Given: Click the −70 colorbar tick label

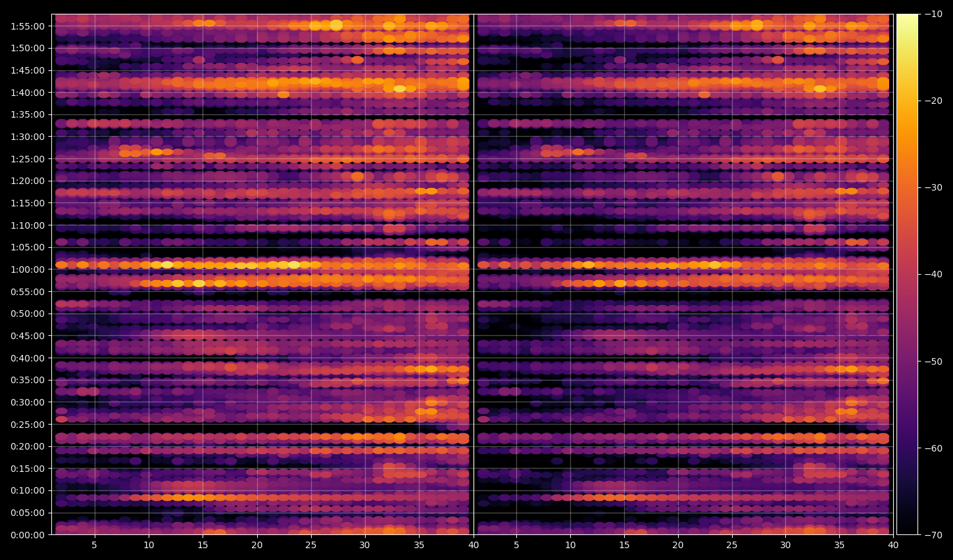Looking at the screenshot, I should (x=933, y=535).
